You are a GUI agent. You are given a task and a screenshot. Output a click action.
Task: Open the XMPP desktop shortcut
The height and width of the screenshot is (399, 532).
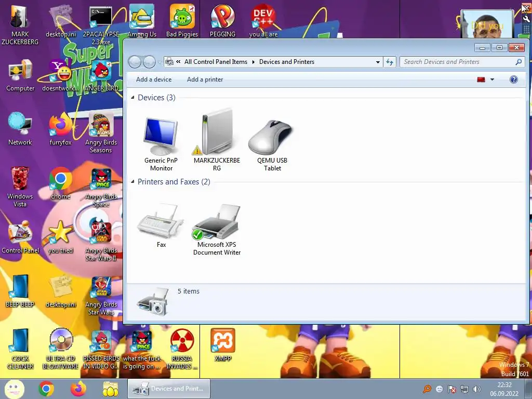click(x=222, y=345)
